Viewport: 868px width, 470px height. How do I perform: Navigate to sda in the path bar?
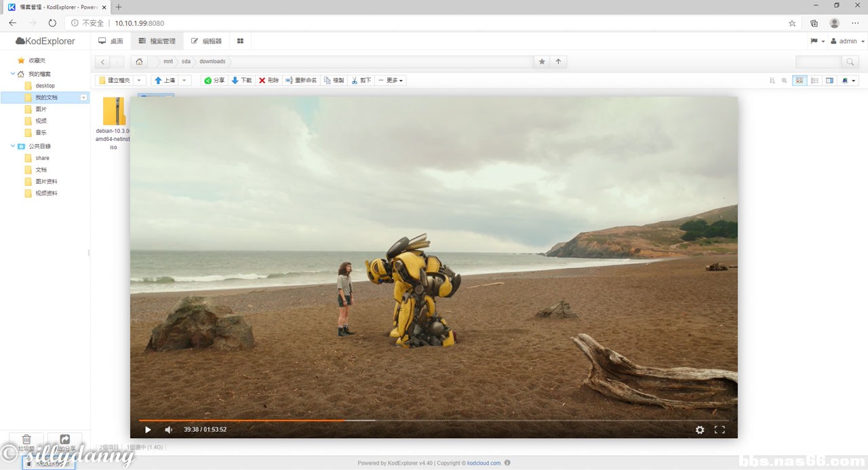point(186,62)
